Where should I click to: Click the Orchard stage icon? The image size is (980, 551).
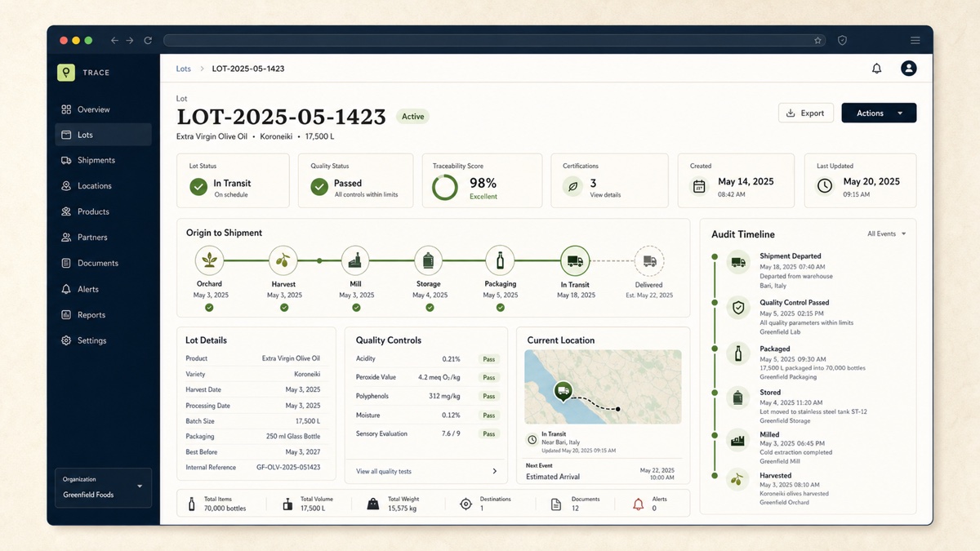[x=209, y=261]
